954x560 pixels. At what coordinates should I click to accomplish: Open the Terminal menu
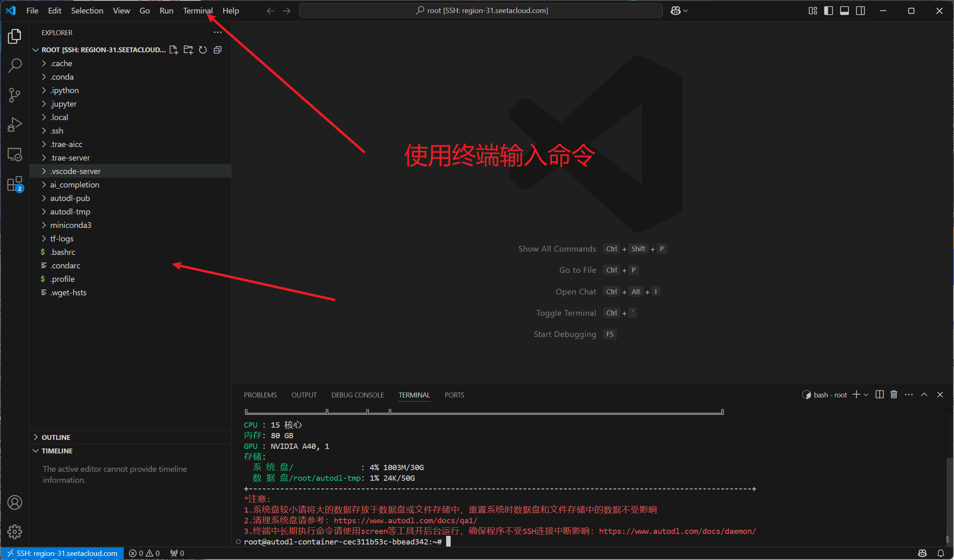(197, 11)
